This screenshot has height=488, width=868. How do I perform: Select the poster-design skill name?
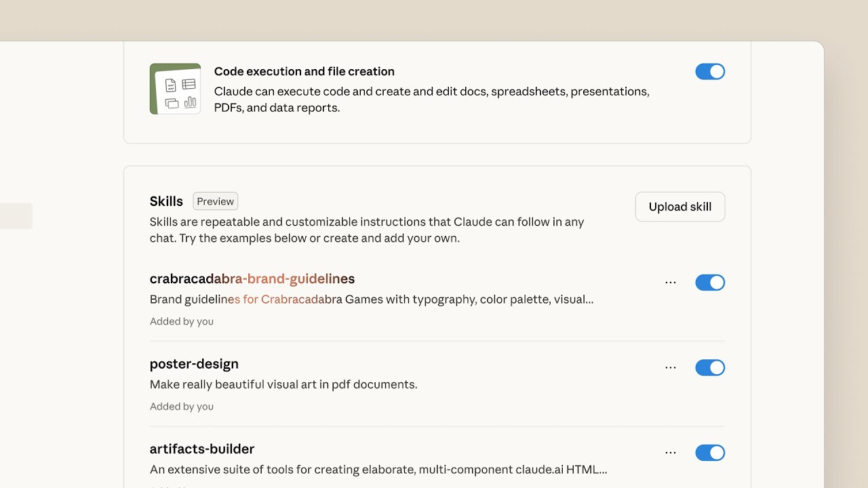194,364
